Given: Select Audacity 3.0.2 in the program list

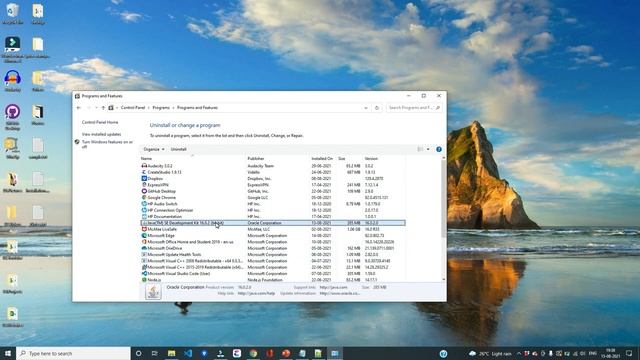Looking at the screenshot, I should [x=273, y=166].
